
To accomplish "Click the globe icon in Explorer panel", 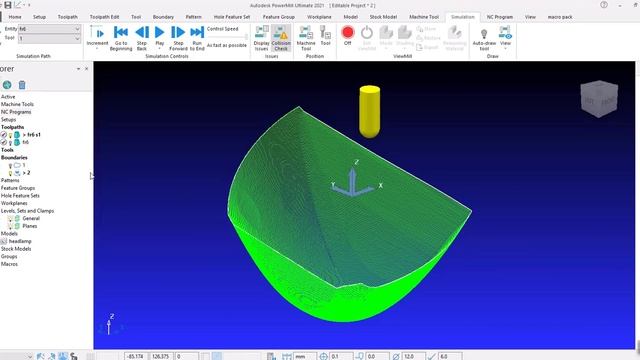I will coord(7,85).
